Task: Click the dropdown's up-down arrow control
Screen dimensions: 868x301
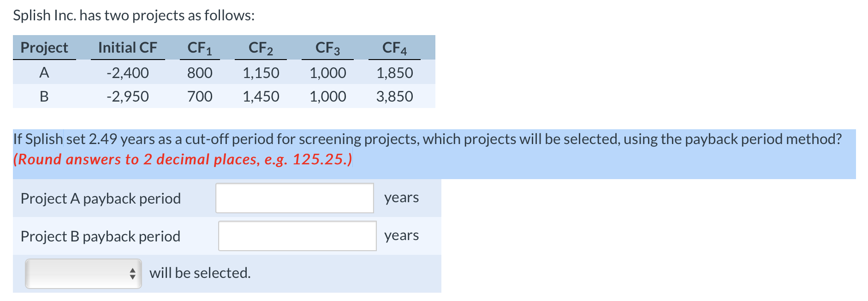Action: pyautogui.click(x=133, y=273)
